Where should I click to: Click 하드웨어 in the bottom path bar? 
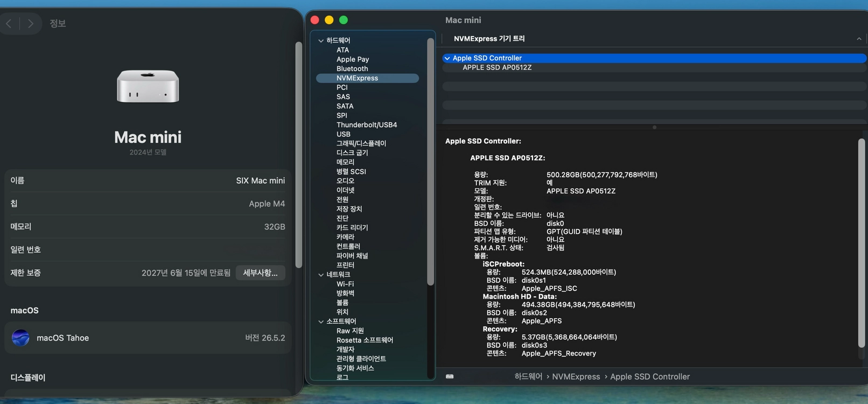click(x=528, y=377)
